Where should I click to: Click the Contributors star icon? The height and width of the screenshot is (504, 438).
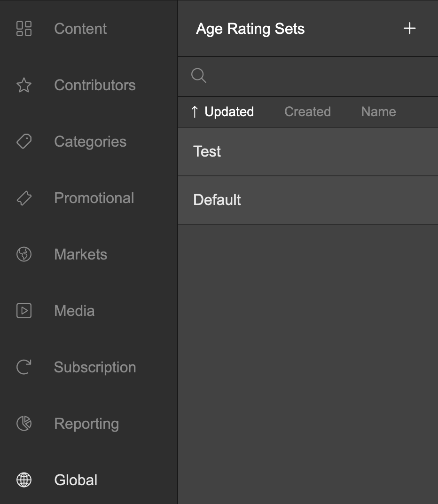tap(24, 85)
